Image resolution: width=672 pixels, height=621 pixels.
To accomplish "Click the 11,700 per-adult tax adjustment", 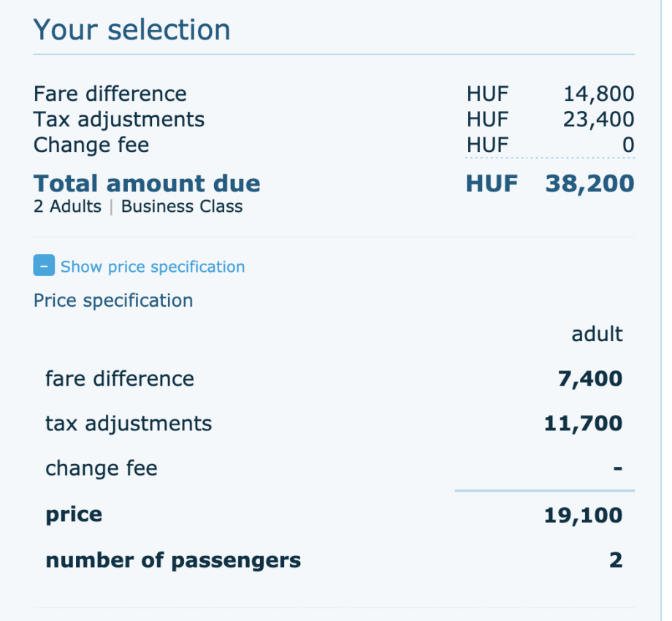I will tap(583, 423).
